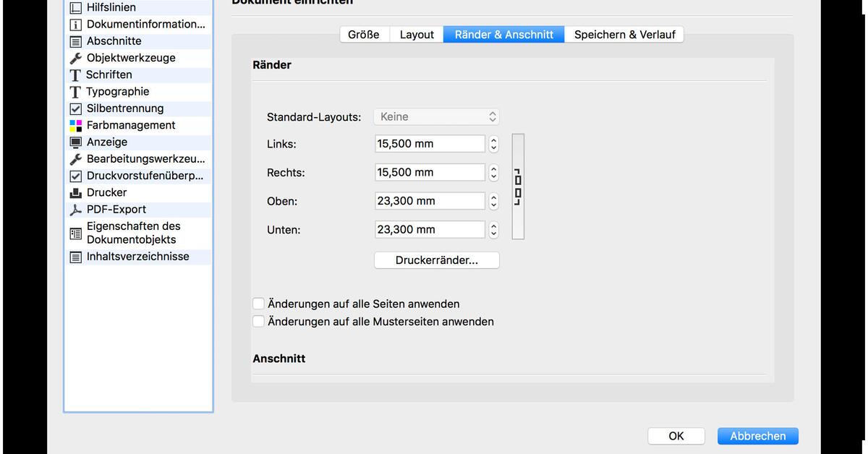This screenshot has width=868, height=454.
Task: Click the Anzeige display icon
Action: [75, 142]
